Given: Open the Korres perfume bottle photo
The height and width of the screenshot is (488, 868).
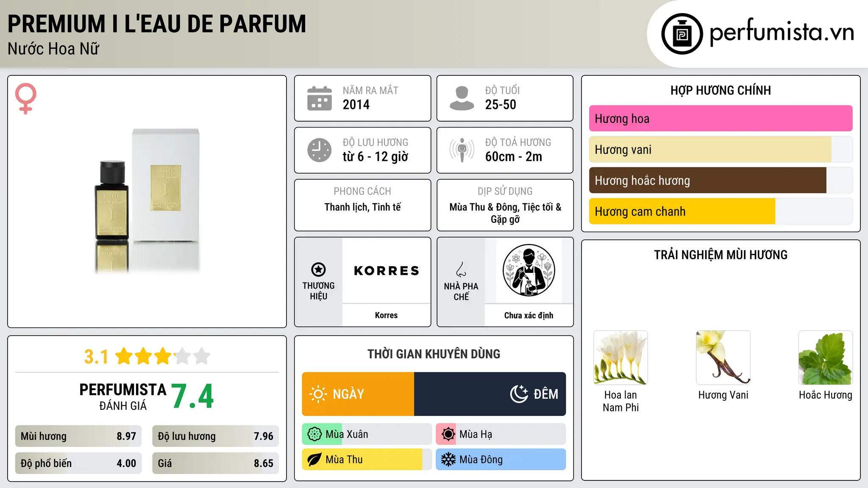Looking at the screenshot, I should (x=147, y=201).
